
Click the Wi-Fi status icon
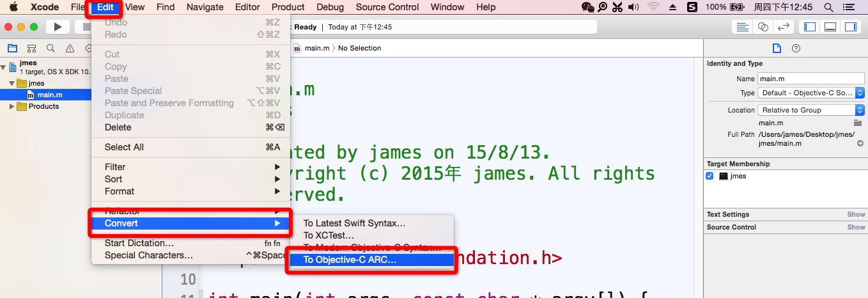(653, 7)
